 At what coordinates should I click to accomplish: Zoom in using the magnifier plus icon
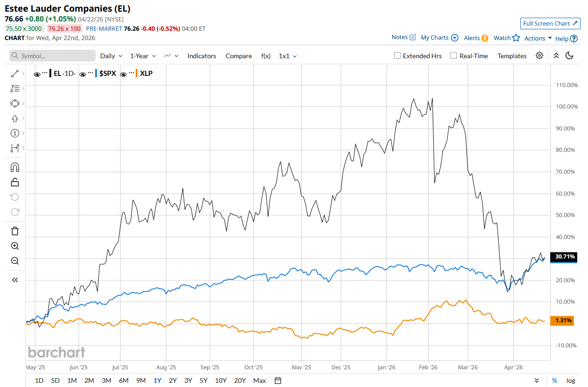pyautogui.click(x=15, y=246)
